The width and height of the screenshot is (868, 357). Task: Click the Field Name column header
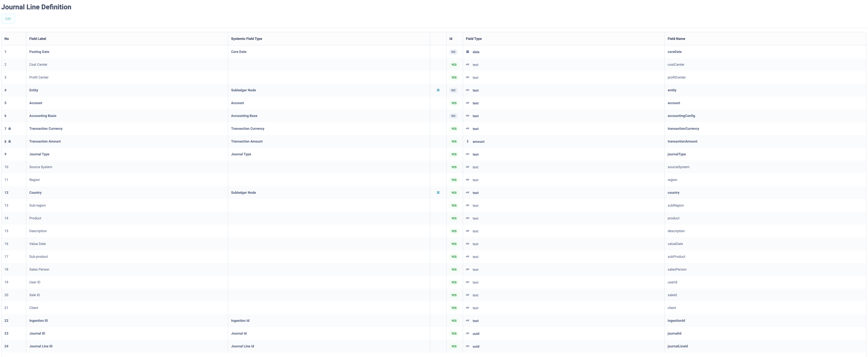click(x=676, y=39)
